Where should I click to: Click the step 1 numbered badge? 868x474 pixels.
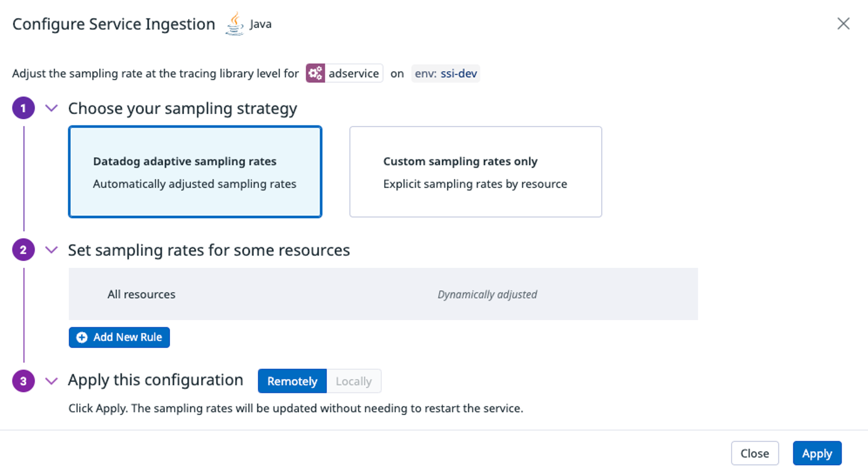(23, 107)
